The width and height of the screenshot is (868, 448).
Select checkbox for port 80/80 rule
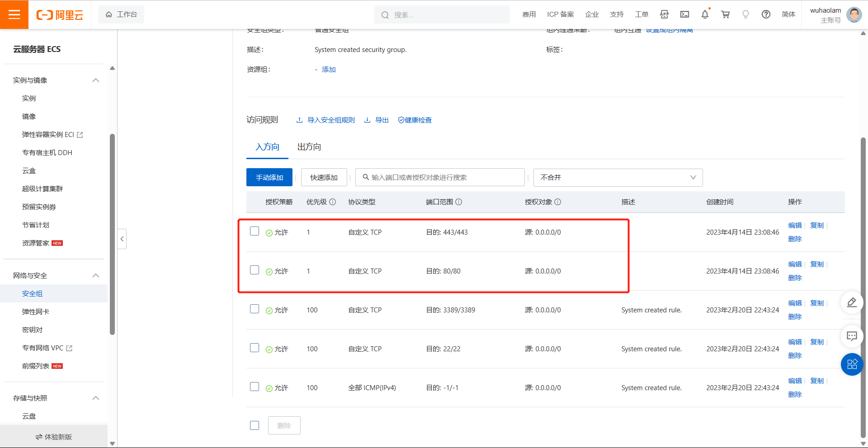click(x=255, y=270)
